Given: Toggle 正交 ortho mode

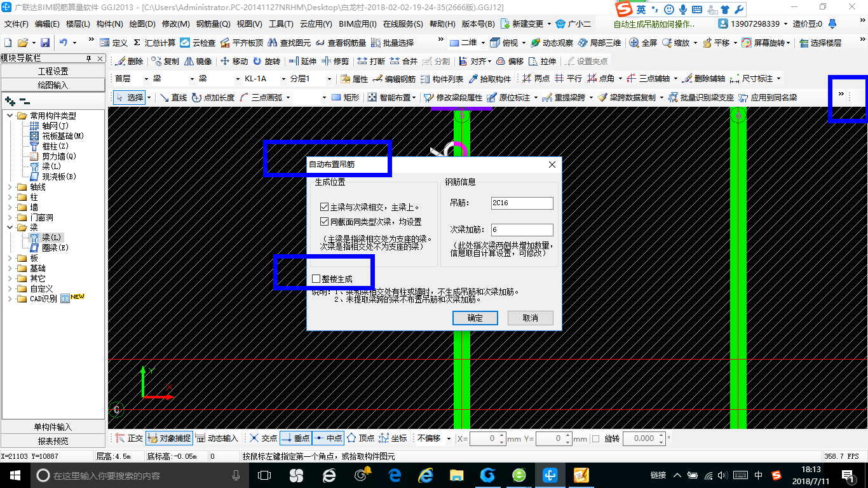Looking at the screenshot, I should click(x=129, y=438).
